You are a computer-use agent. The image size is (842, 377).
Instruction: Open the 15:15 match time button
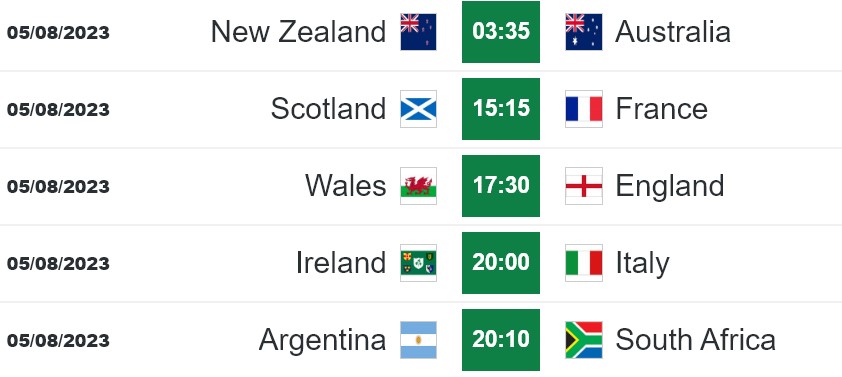(501, 109)
